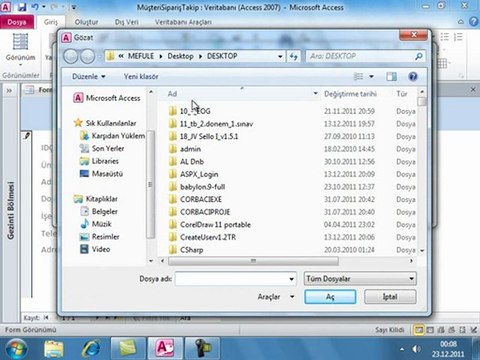Click Undo icon in Access quick toolbar
The height and width of the screenshot is (360, 480).
tap(35, 7)
